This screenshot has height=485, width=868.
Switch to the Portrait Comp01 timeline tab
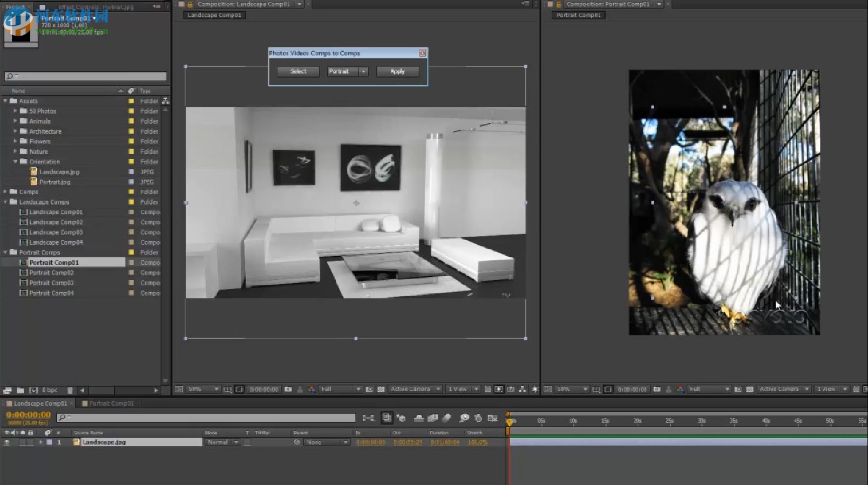click(x=111, y=404)
